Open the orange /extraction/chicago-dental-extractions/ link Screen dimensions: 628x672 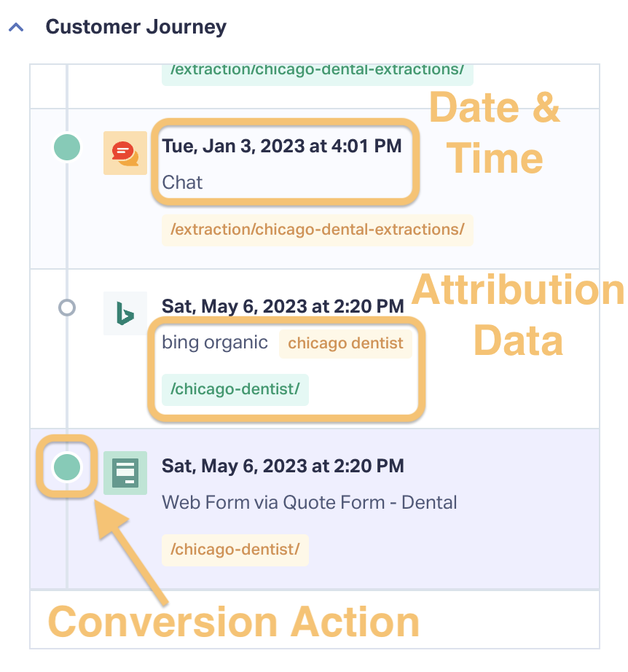tap(318, 230)
